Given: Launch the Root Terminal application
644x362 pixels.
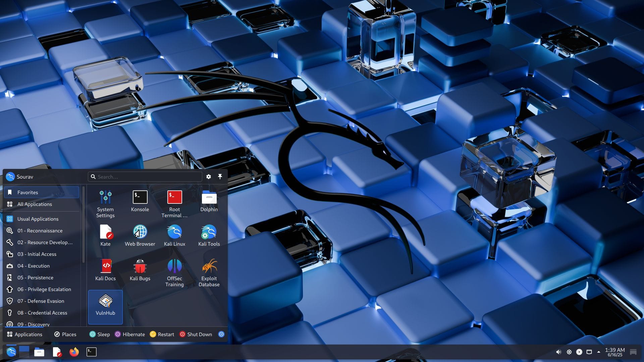Looking at the screenshot, I should pos(174,200).
